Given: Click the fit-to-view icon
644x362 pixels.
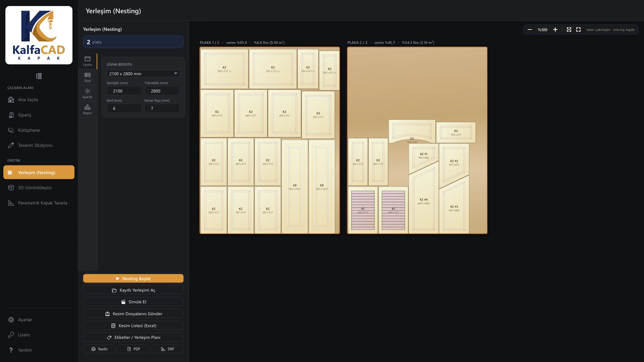Looking at the screenshot, I should pyautogui.click(x=569, y=30).
